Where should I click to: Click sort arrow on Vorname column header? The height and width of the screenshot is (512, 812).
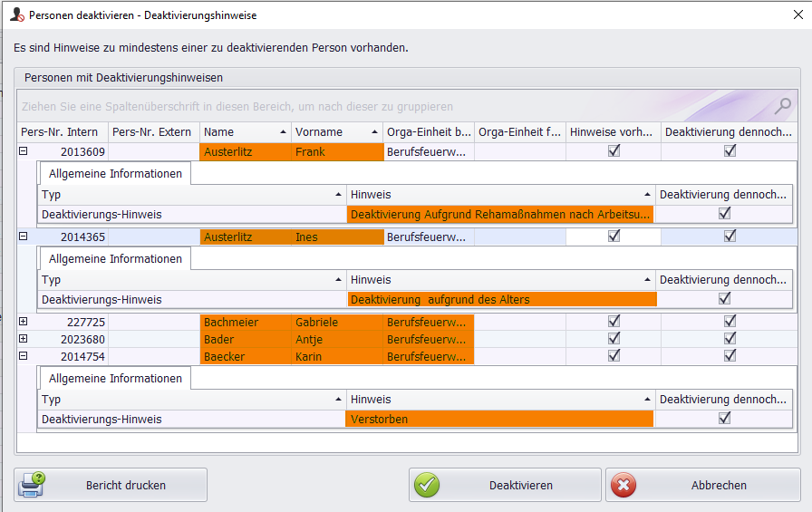pos(374,132)
